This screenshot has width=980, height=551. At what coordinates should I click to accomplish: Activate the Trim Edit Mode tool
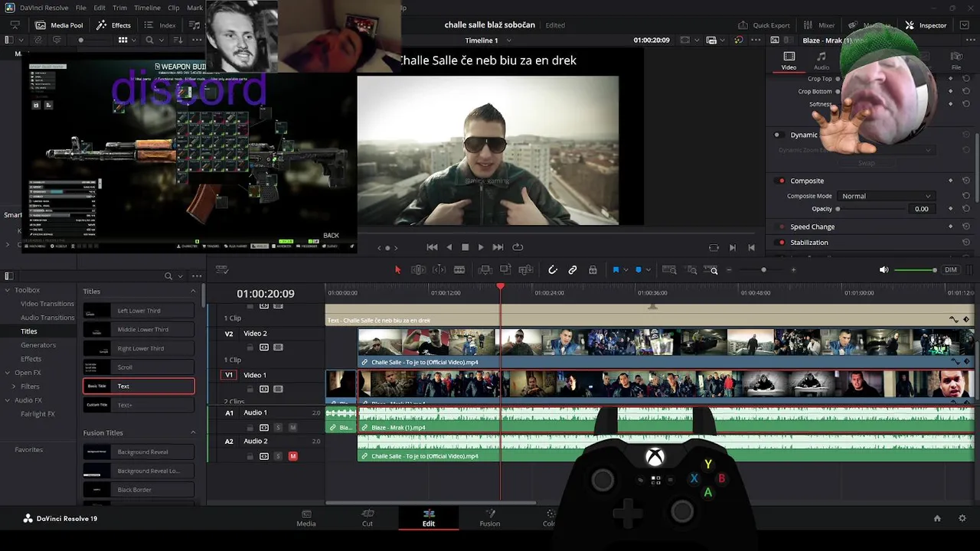[418, 269]
